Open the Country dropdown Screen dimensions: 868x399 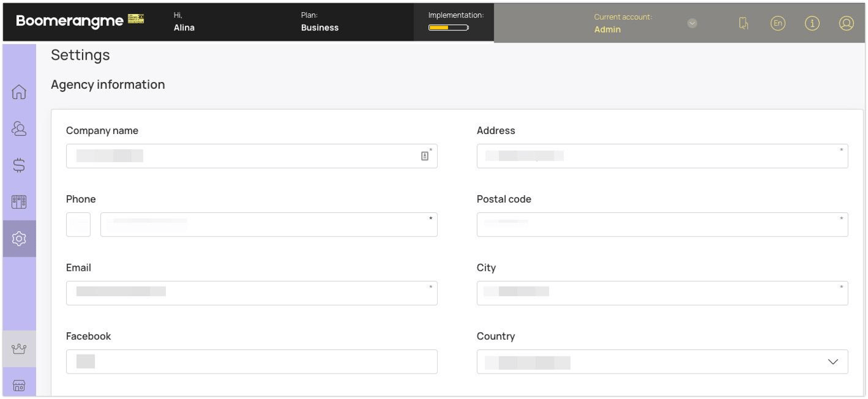point(662,362)
